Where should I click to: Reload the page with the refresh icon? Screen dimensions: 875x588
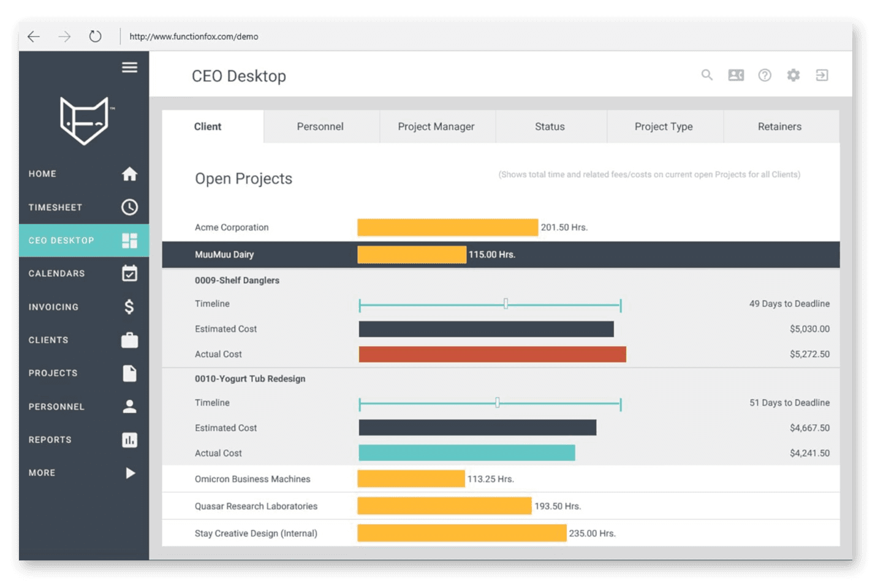coord(95,36)
